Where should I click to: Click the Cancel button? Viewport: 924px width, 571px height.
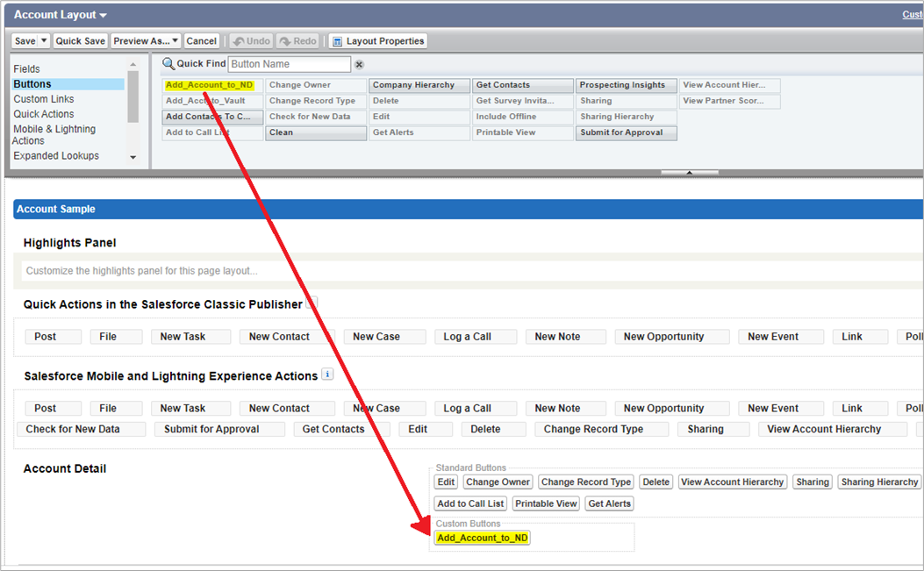[x=201, y=40]
